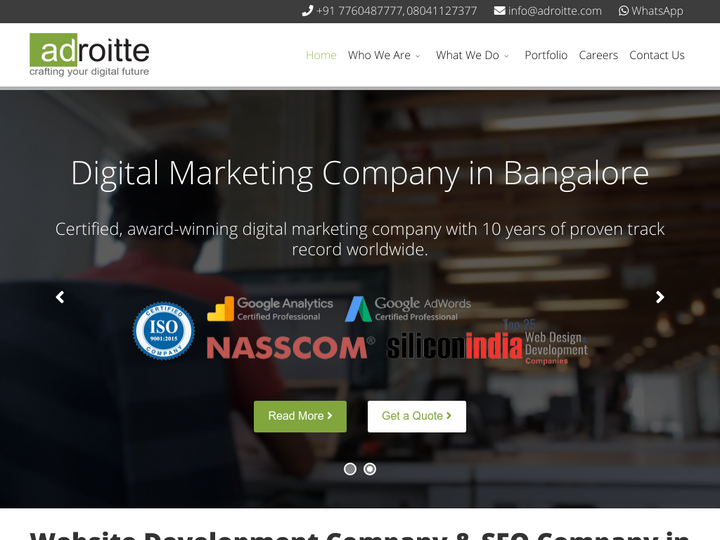Open the Portfolio page
The height and width of the screenshot is (540, 720).
[546, 55]
